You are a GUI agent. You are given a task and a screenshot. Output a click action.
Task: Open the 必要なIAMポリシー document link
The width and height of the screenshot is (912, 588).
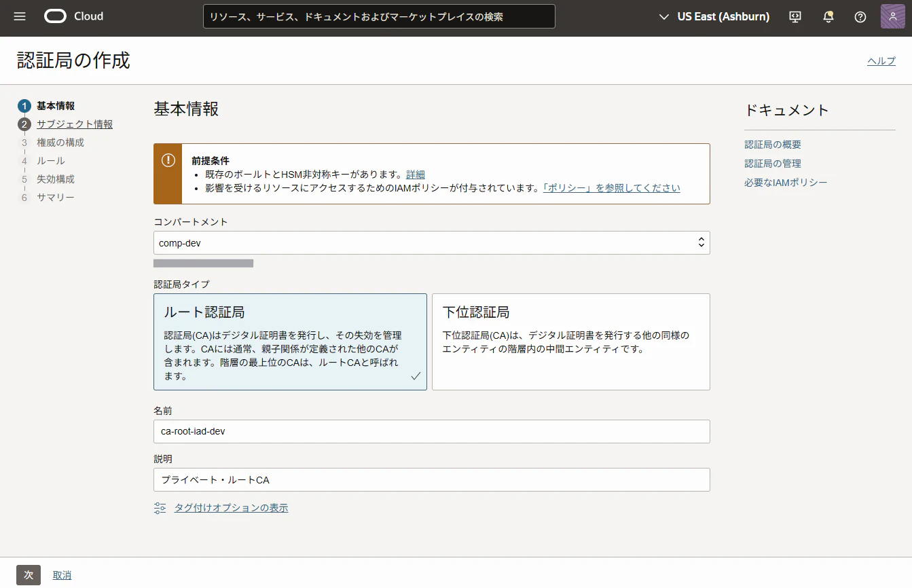point(786,183)
